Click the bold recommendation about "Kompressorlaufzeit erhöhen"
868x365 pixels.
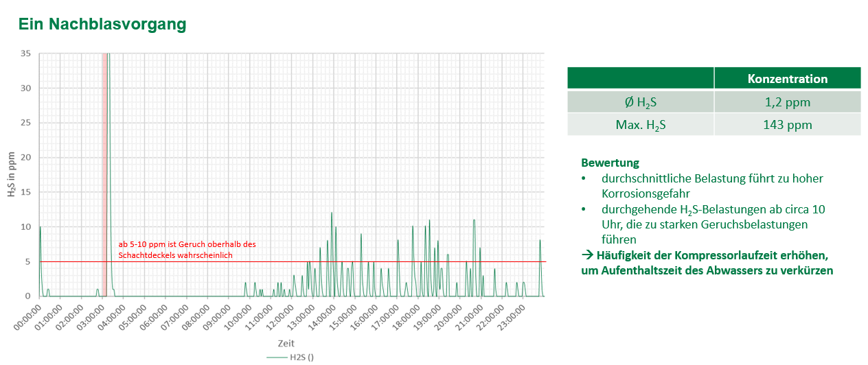click(x=707, y=263)
